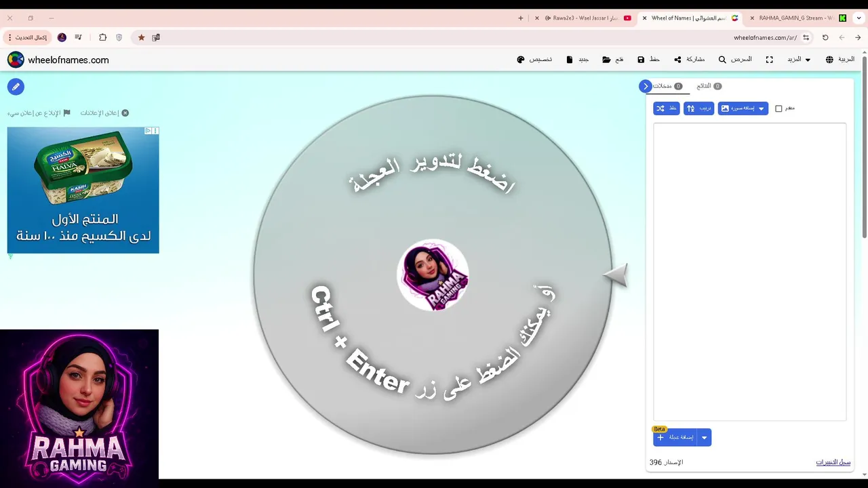This screenshot has height=488, width=868.
Task: Create a new wheel with جديد
Action: (577, 60)
